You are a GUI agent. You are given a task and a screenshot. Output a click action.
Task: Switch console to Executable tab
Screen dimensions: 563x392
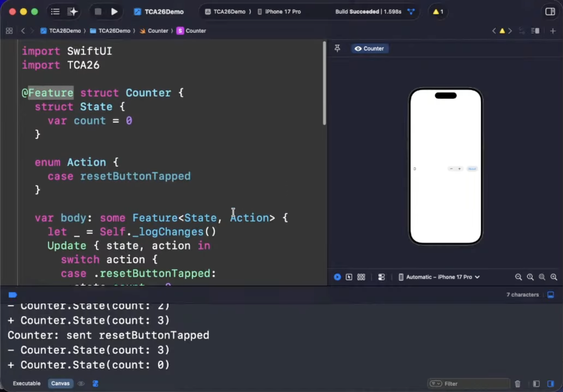click(26, 383)
